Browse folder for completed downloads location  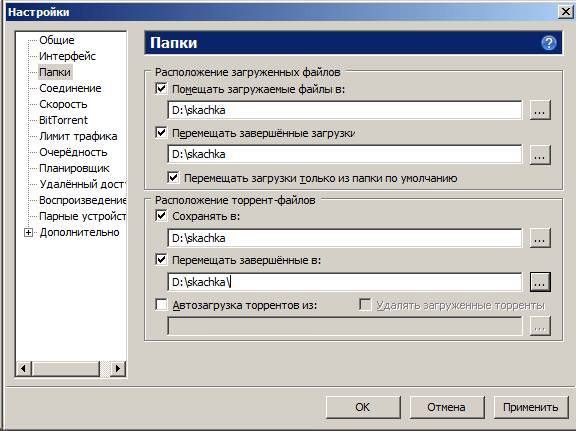[x=540, y=155]
